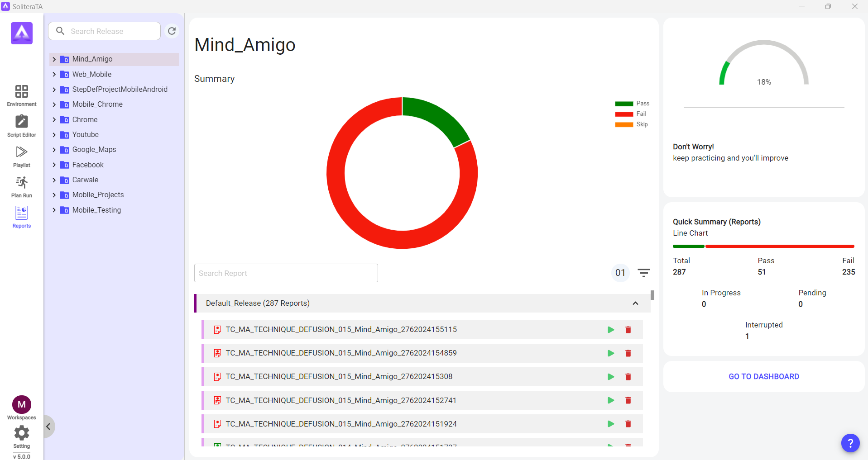Delete report ending 2762024151924
Image resolution: width=868 pixels, height=460 pixels.
pos(628,424)
